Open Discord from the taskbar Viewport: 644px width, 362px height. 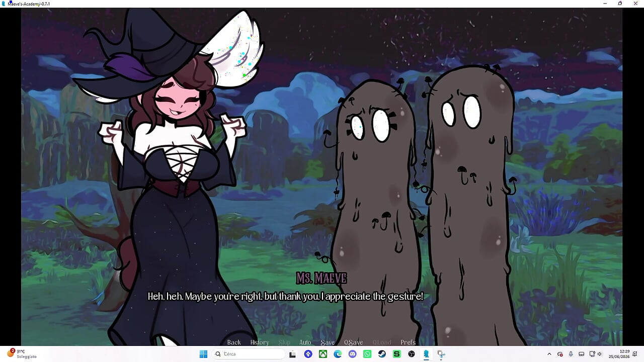click(352, 354)
